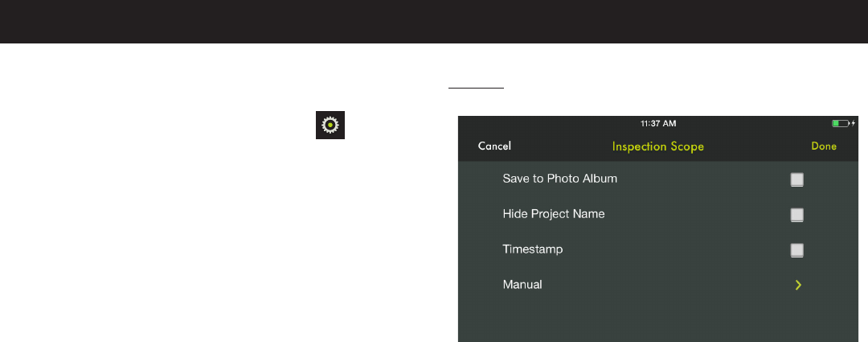
Task: Confirm settings with Done
Action: coord(824,146)
